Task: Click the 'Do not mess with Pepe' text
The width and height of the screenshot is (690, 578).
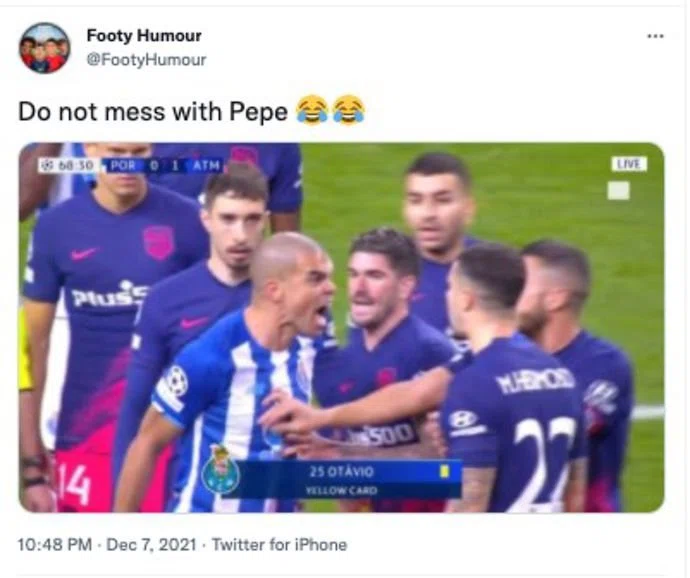Action: pos(153,110)
